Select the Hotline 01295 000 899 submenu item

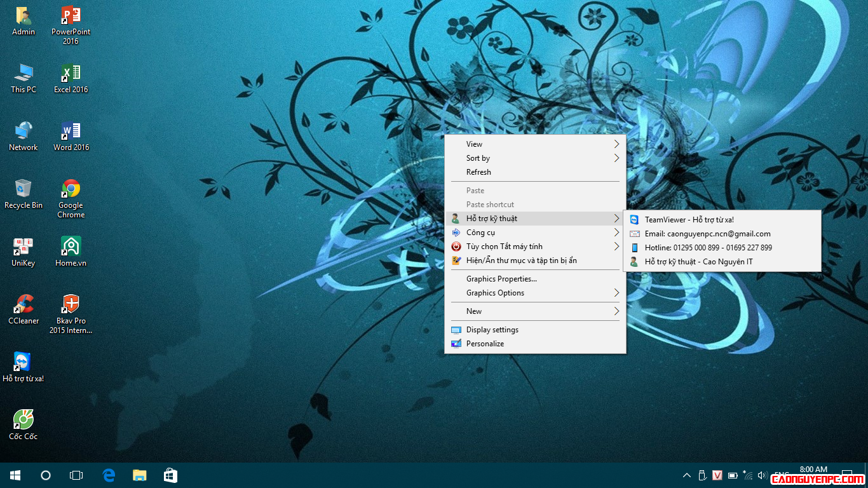coord(722,248)
